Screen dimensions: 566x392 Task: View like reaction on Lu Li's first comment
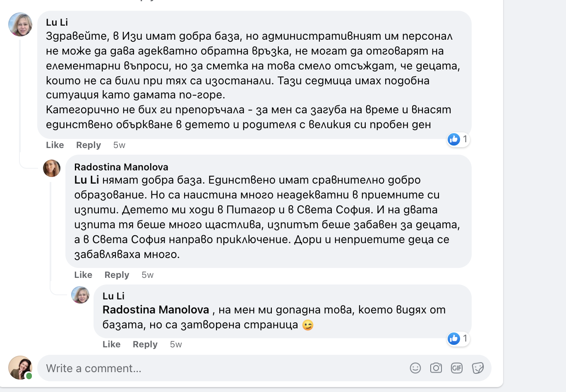pyautogui.click(x=458, y=139)
